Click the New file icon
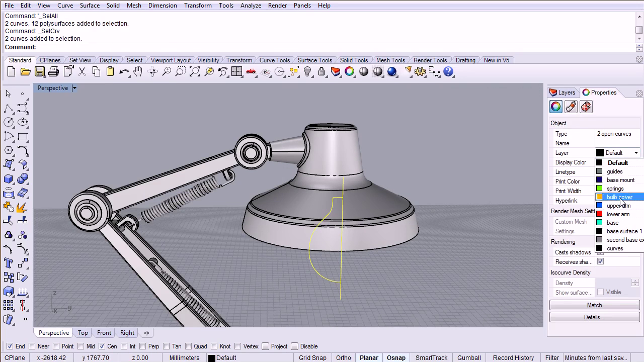Image resolution: width=644 pixels, height=362 pixels. point(11,72)
